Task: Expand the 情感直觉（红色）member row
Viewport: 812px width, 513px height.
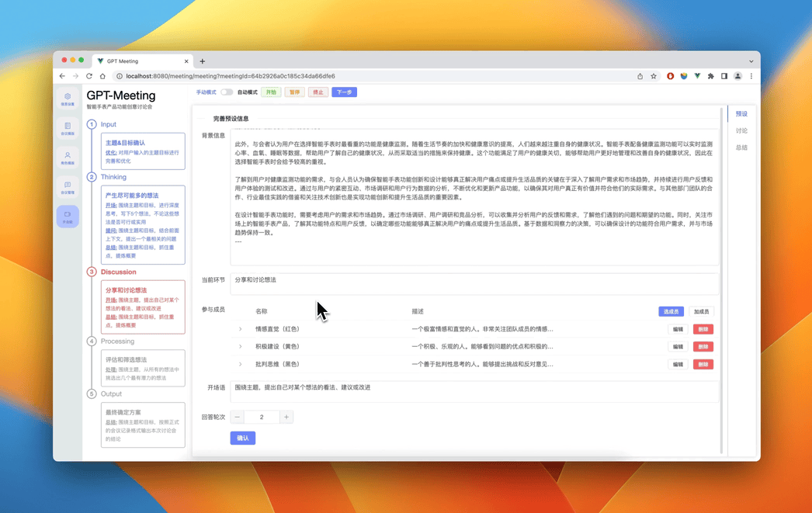Action: click(241, 329)
